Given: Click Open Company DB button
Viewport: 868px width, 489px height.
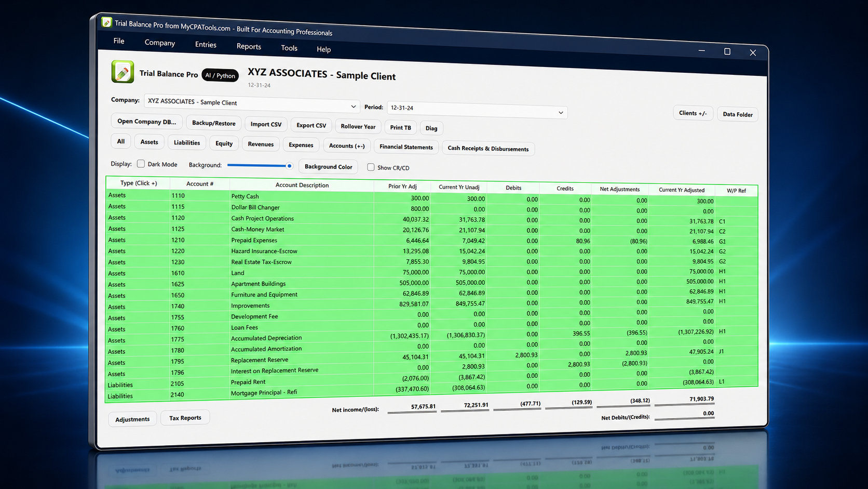Looking at the screenshot, I should pos(146,122).
